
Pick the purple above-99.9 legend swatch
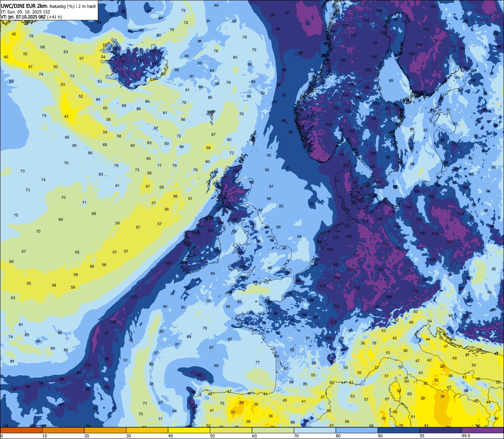click(x=482, y=430)
